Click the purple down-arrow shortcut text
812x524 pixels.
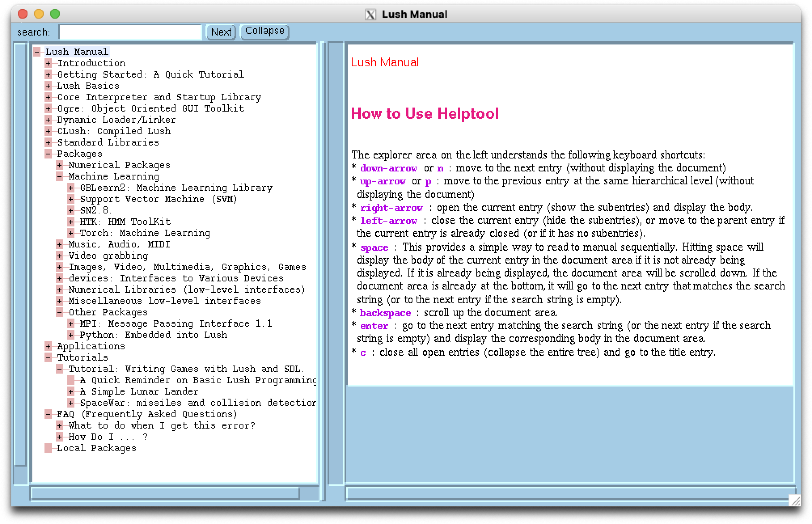(389, 168)
